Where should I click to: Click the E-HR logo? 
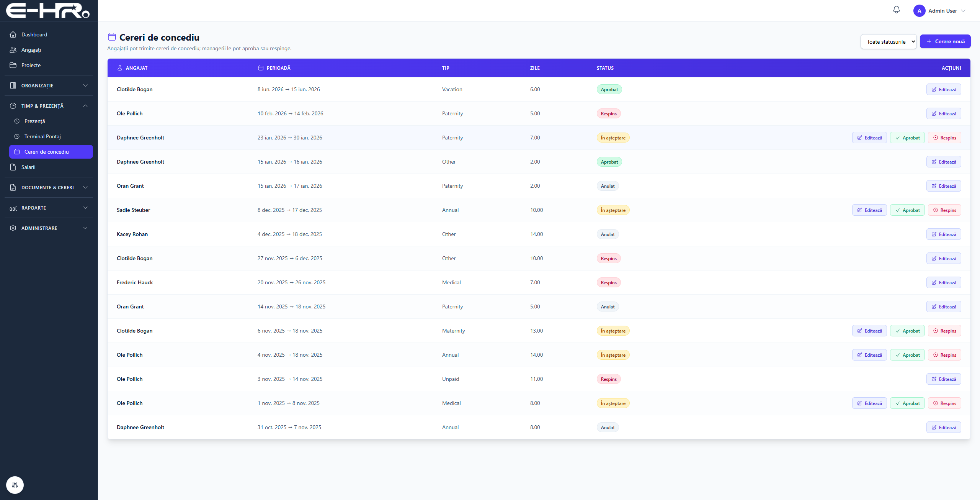point(48,10)
